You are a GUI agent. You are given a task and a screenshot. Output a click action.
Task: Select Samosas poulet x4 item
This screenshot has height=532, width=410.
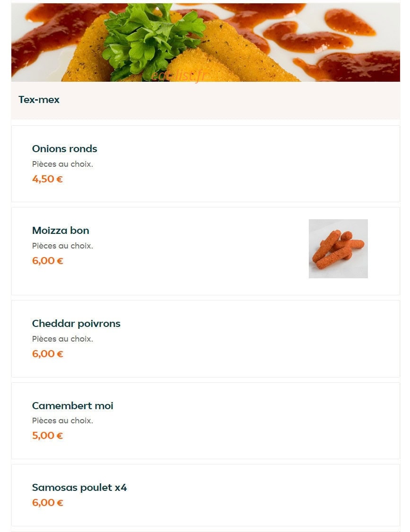coord(206,495)
